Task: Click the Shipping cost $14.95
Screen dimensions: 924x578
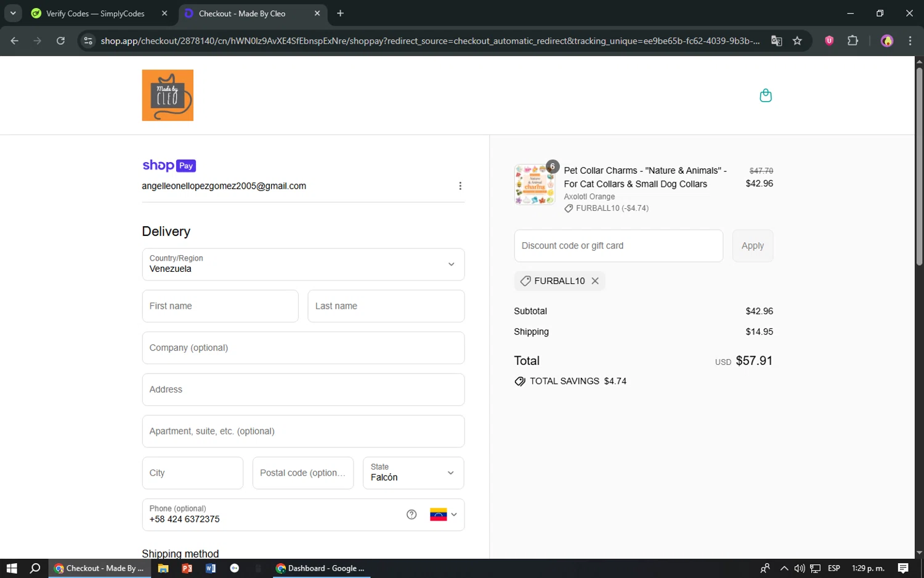Action: tap(759, 332)
